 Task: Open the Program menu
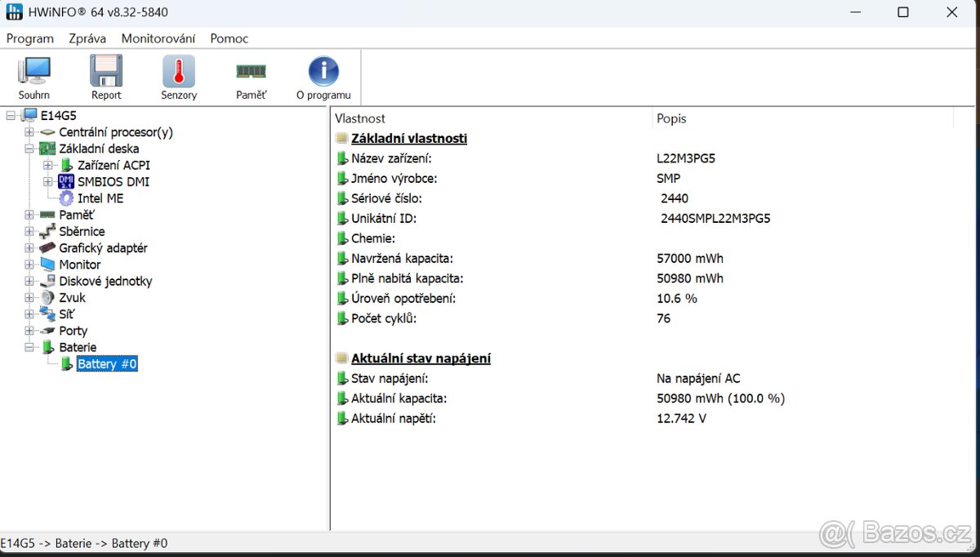pos(30,38)
